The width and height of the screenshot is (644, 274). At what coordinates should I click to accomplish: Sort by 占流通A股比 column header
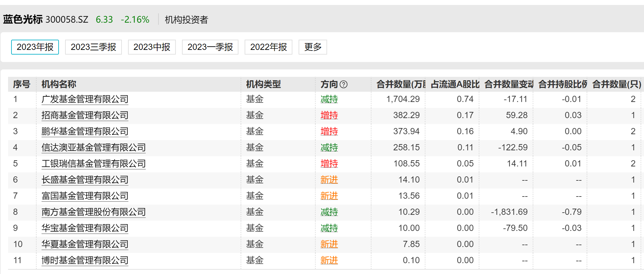(x=455, y=84)
